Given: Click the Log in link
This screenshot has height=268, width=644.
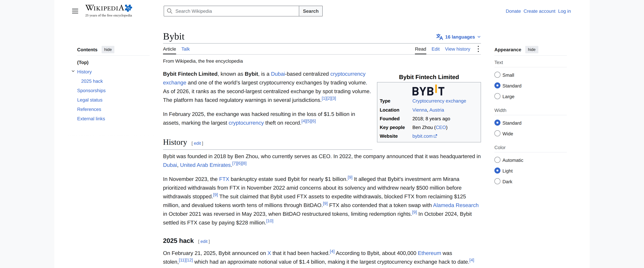Looking at the screenshot, I should [x=564, y=11].
